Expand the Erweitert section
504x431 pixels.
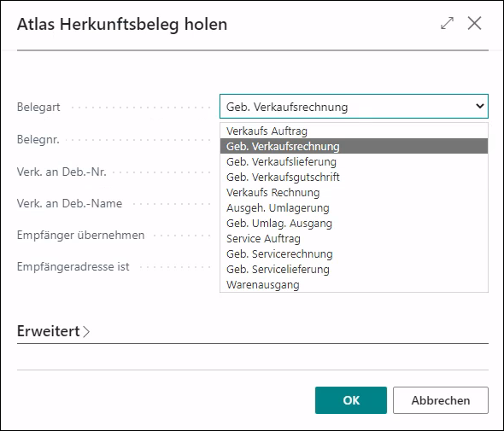tap(53, 331)
